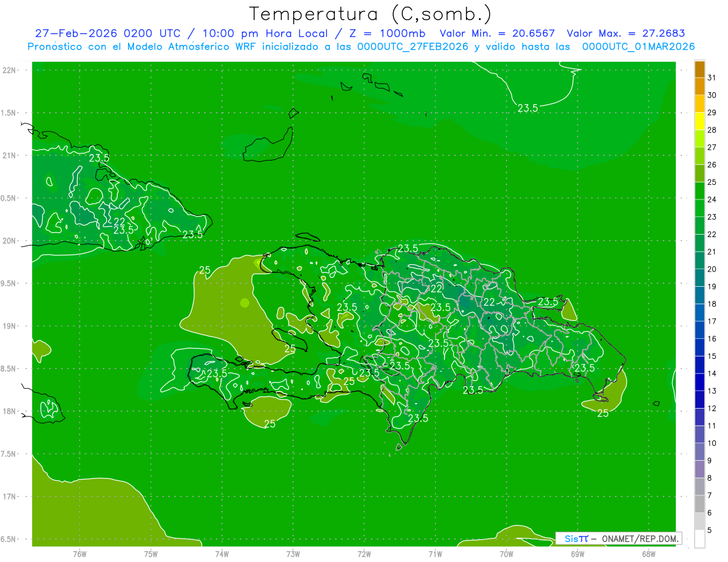Click the "76W" longitude axis label
Viewport: 728px width, 562px height.
tap(79, 554)
